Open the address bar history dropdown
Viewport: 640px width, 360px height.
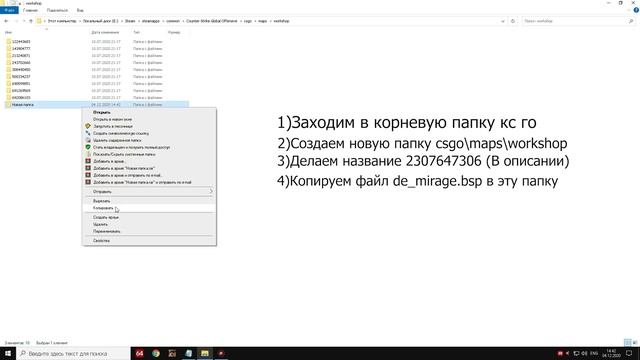tap(503, 21)
